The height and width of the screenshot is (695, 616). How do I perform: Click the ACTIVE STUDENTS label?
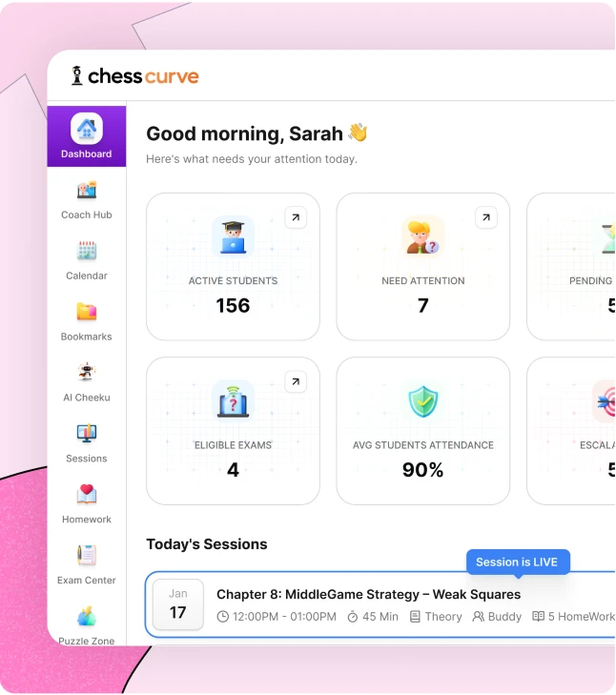click(233, 281)
